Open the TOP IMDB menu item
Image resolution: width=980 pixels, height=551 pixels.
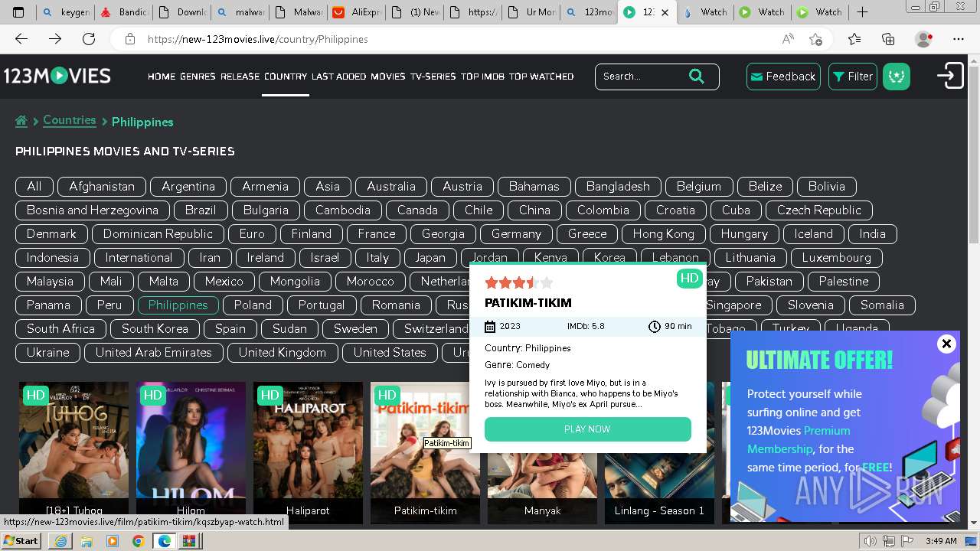pyautogui.click(x=482, y=77)
